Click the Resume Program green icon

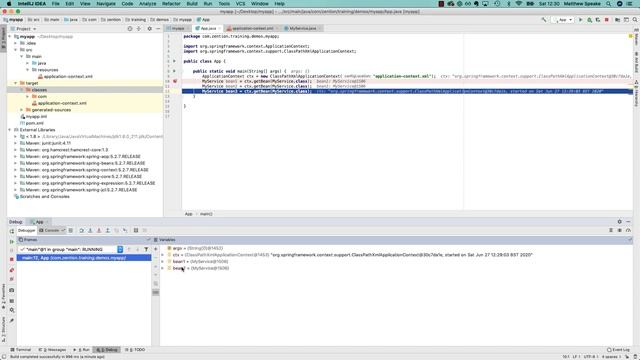tap(12, 242)
